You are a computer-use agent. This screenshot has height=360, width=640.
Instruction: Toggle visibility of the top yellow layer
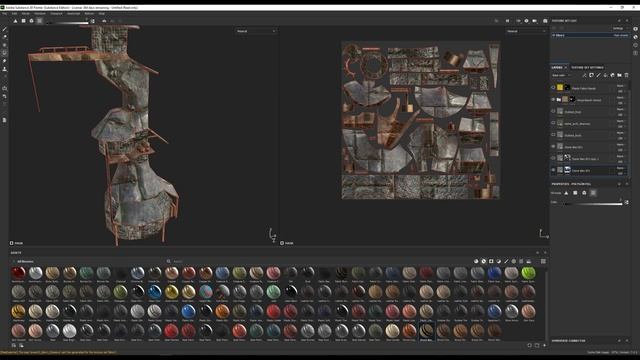pyautogui.click(x=553, y=88)
